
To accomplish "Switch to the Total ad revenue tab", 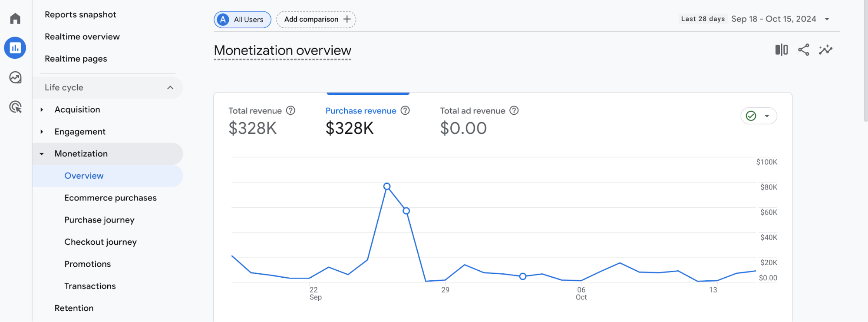I will coord(479,120).
